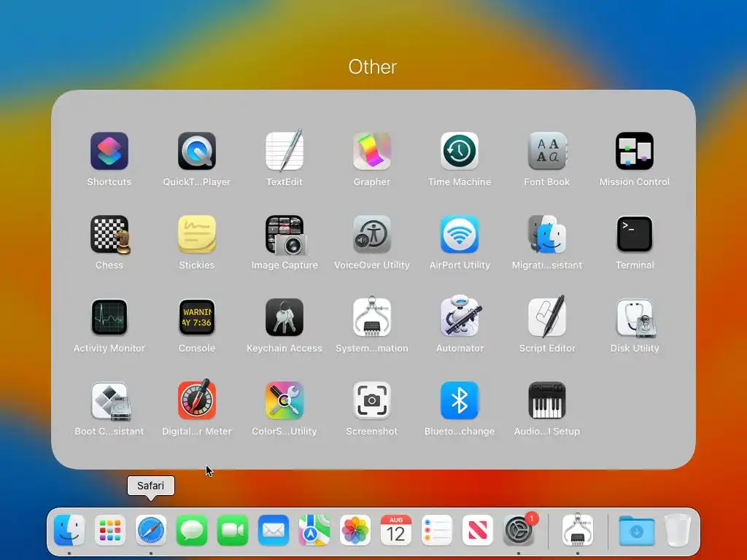Click Launchpad in the Dock
This screenshot has width=747, height=560.
pyautogui.click(x=110, y=530)
